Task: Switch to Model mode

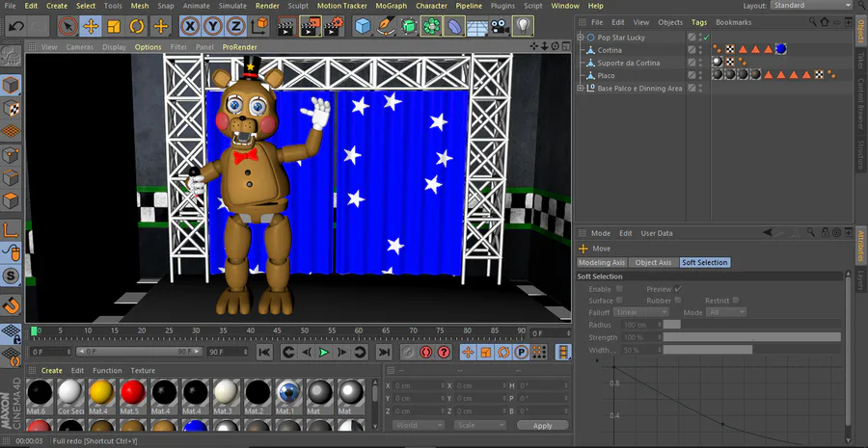Action: 11,86
